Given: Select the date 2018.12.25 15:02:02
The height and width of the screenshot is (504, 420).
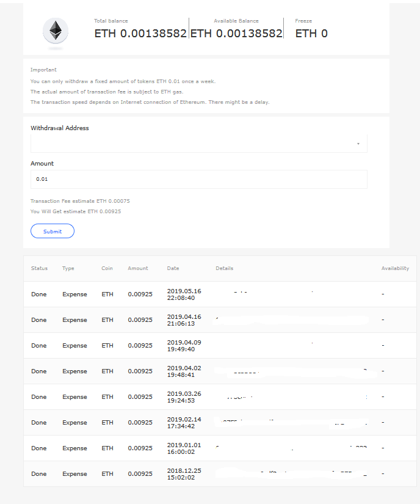Looking at the screenshot, I should pos(184,474).
